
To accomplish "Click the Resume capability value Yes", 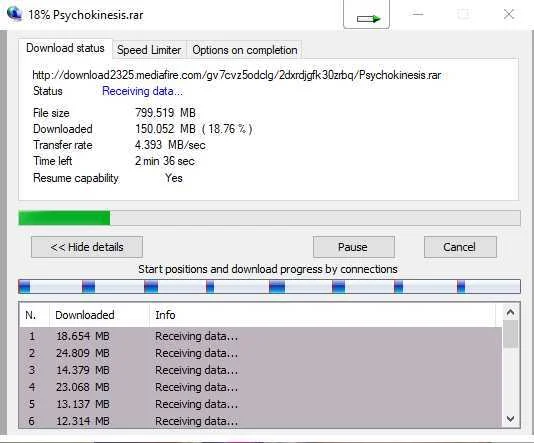I will coord(174,178).
